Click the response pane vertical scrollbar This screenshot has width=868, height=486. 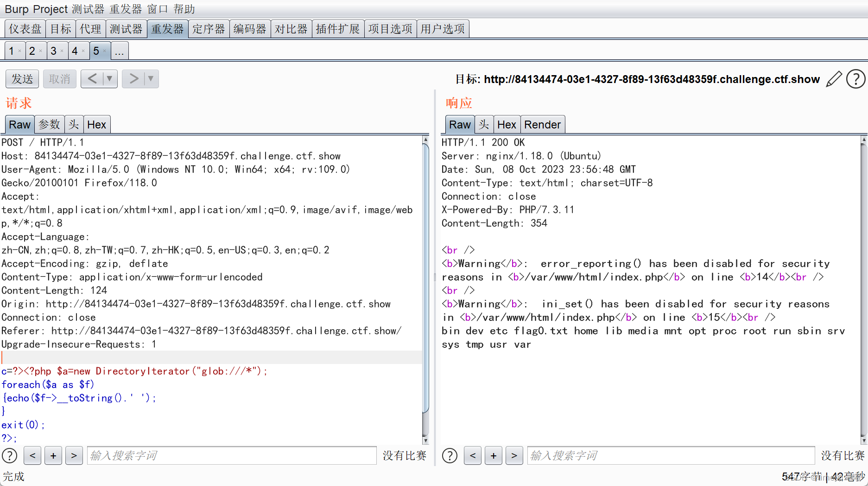click(x=864, y=290)
